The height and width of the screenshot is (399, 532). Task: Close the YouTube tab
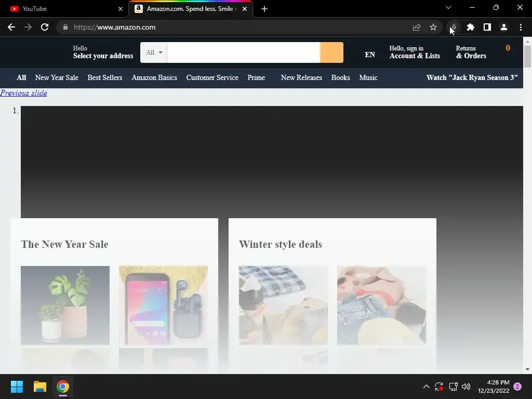[121, 9]
